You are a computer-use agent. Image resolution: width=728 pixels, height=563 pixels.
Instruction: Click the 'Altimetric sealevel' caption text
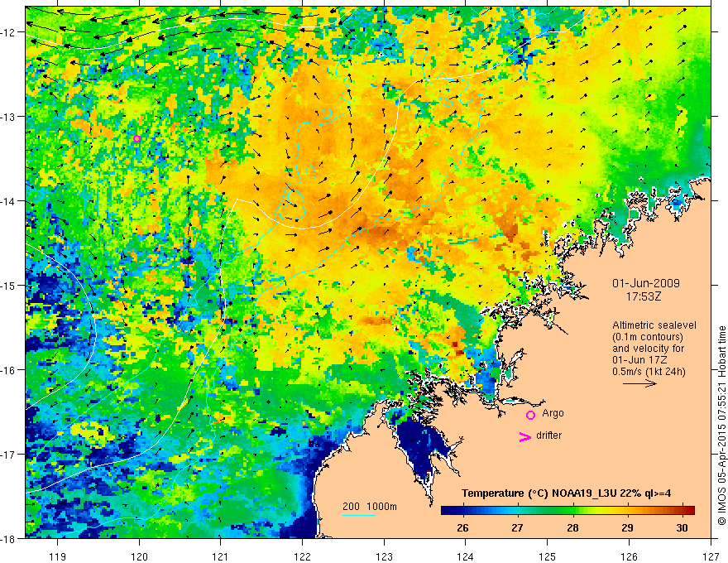point(654,325)
